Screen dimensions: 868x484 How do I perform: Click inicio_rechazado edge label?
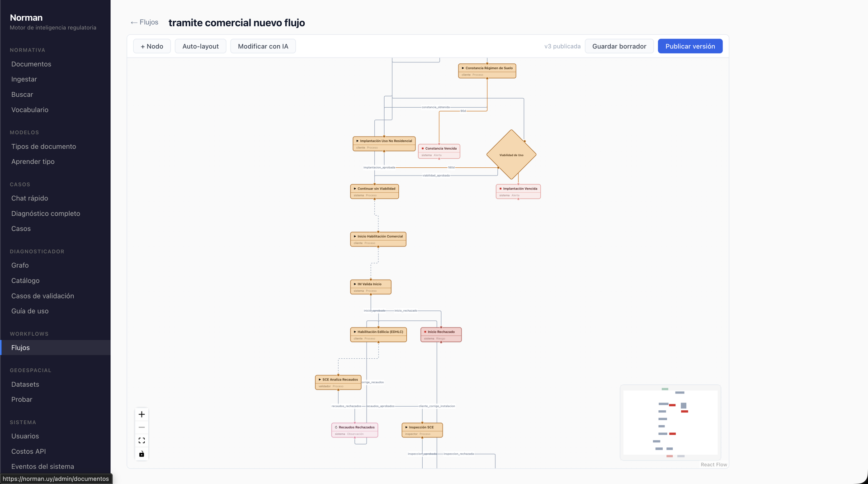(x=406, y=311)
